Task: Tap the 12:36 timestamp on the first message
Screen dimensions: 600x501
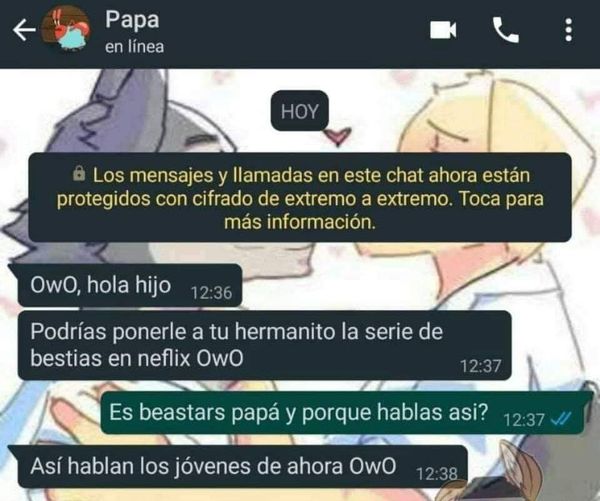Action: point(211,293)
